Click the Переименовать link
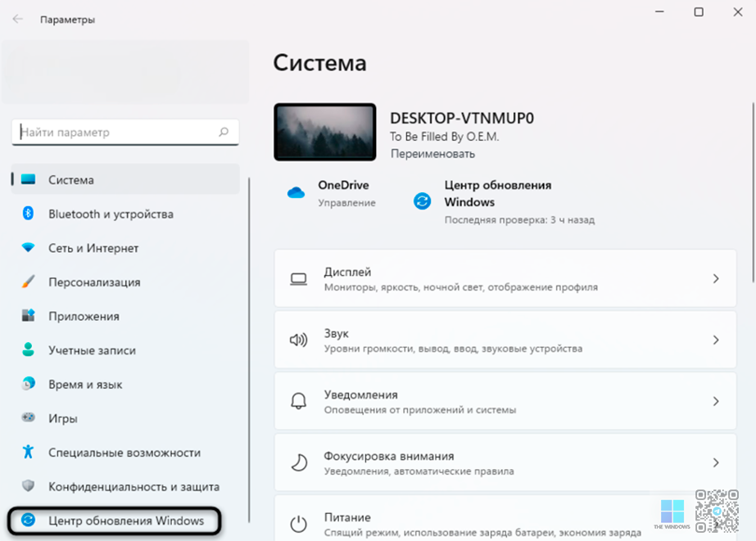The width and height of the screenshot is (756, 541). [x=432, y=154]
